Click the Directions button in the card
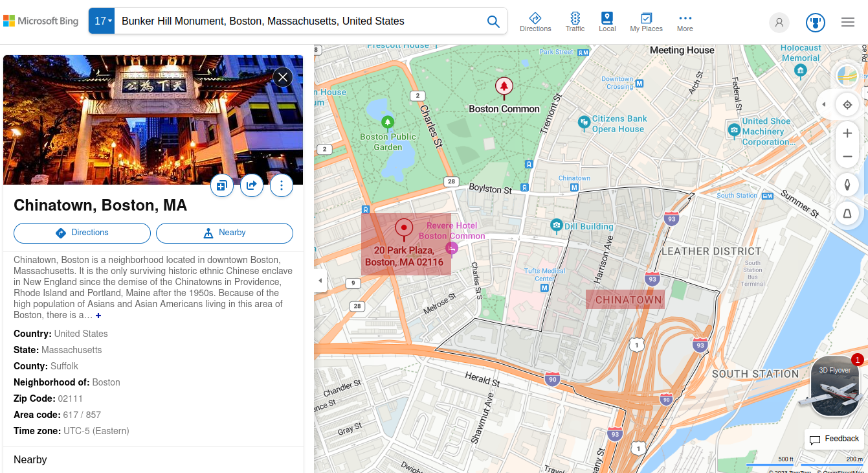 pos(82,233)
